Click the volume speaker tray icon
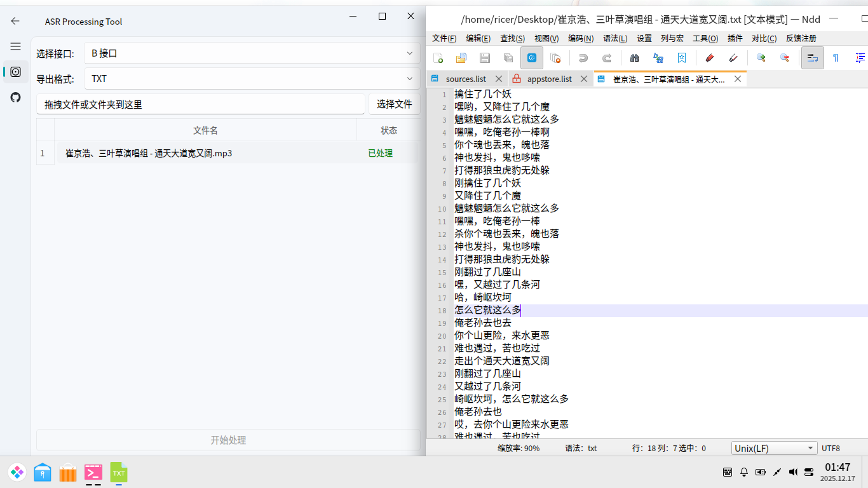 pyautogui.click(x=793, y=472)
